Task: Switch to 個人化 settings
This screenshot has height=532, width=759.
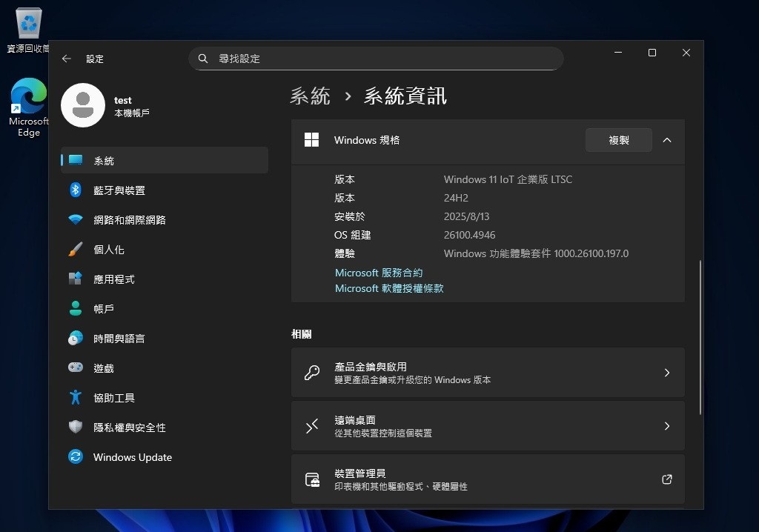Action: tap(165, 249)
